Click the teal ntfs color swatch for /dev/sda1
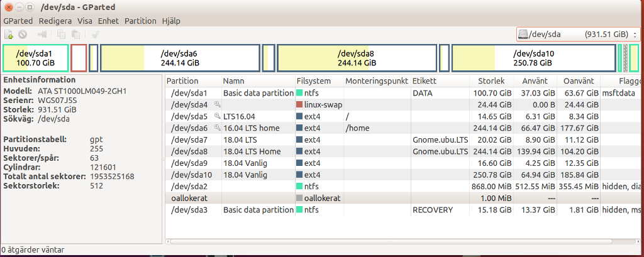The height and width of the screenshot is (257, 644). 299,93
